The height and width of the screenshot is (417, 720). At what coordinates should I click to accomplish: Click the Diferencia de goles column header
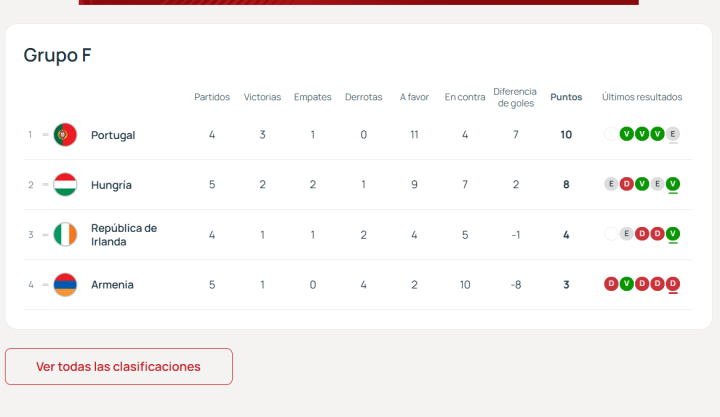[x=515, y=97]
